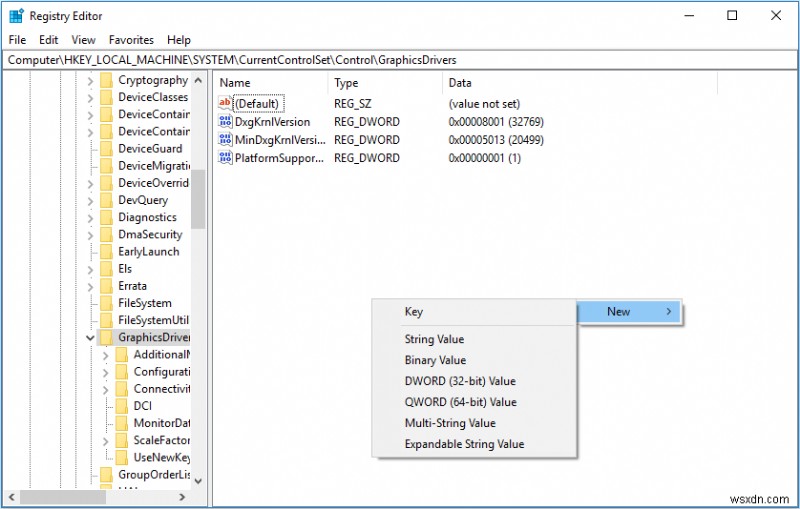Select the Errata folder icon

106,286
